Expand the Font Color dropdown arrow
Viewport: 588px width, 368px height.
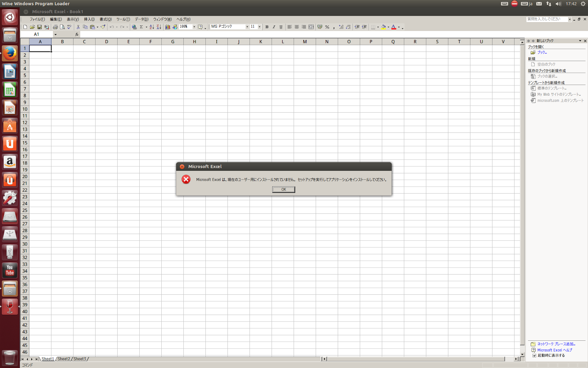(x=399, y=27)
